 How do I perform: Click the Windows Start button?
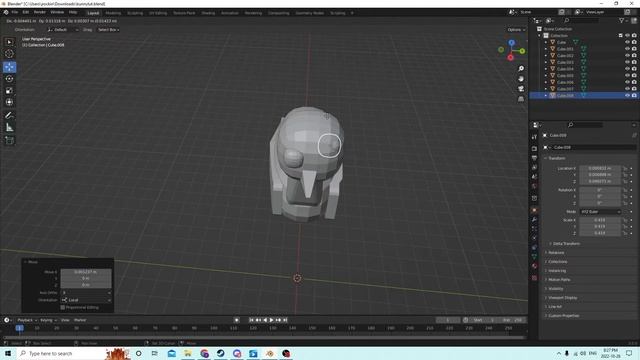coord(8,353)
